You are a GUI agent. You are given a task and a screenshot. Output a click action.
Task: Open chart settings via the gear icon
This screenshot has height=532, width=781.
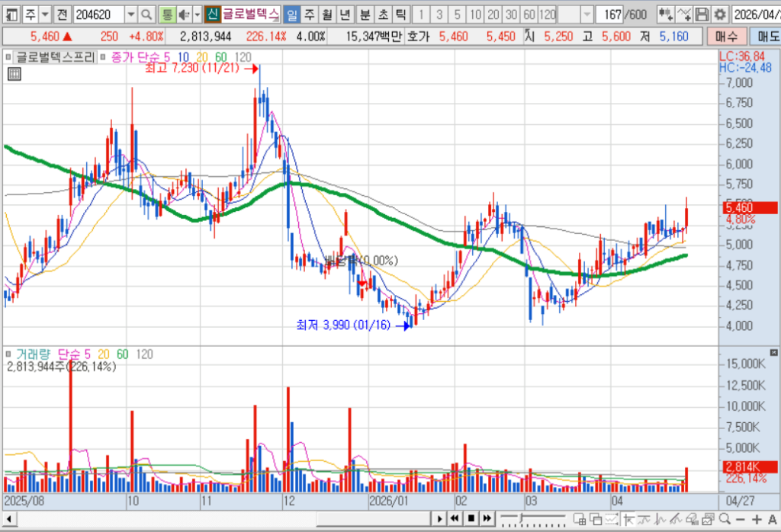[x=720, y=15]
